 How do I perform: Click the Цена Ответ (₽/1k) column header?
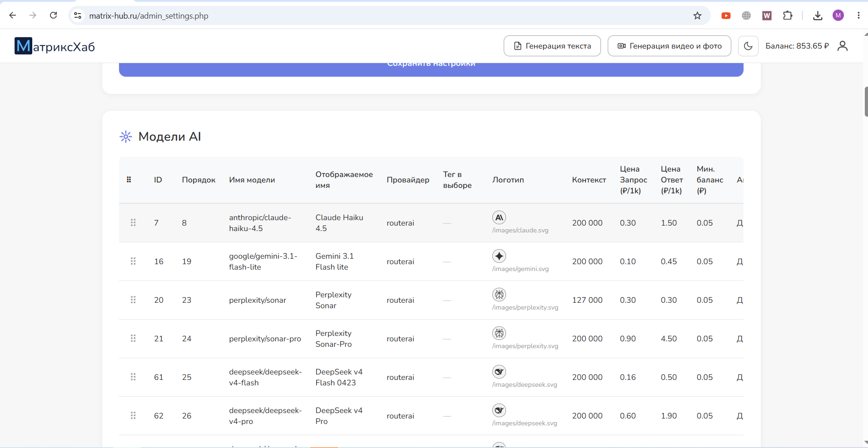(672, 180)
